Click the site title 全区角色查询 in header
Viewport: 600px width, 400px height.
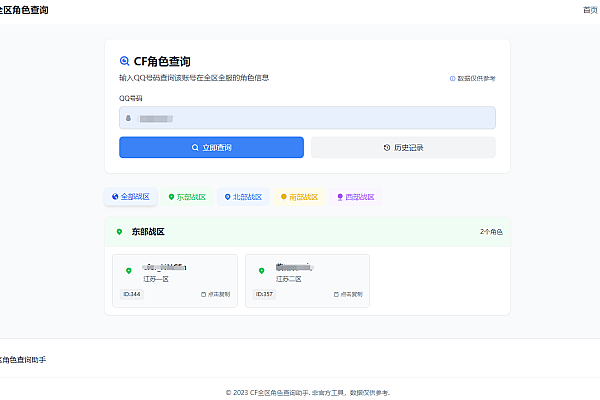[24, 10]
